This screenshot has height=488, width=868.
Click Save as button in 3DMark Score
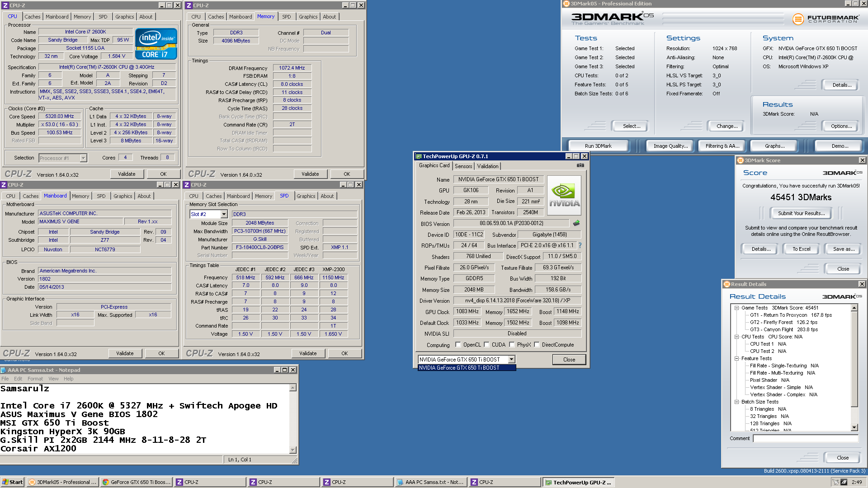844,249
